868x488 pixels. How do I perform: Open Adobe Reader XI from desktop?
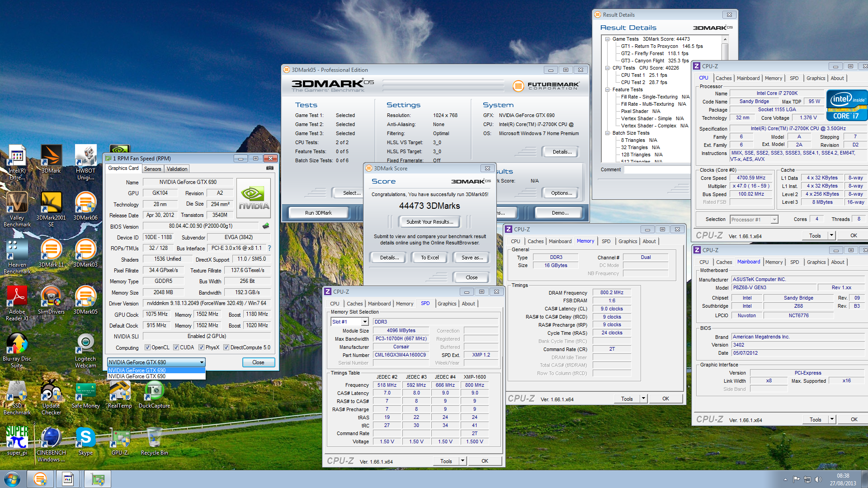point(17,304)
